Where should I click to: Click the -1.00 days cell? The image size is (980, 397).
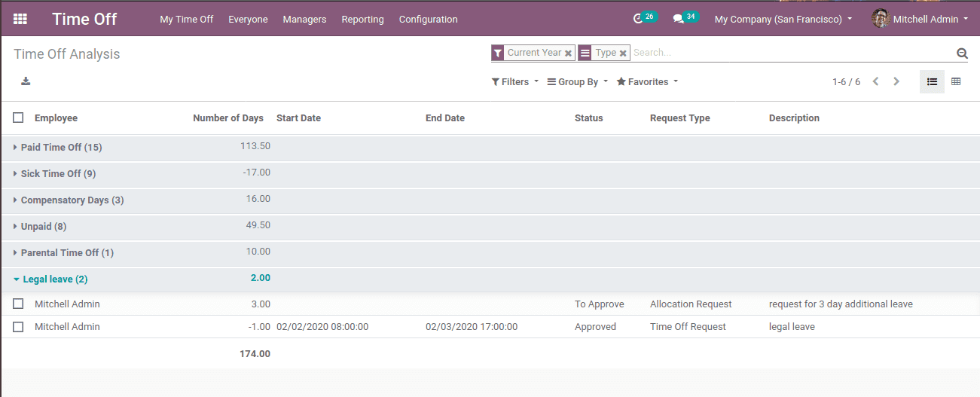pos(258,327)
